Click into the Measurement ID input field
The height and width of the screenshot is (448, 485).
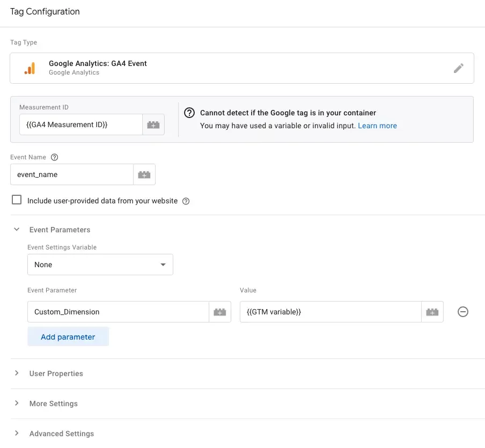(x=80, y=124)
